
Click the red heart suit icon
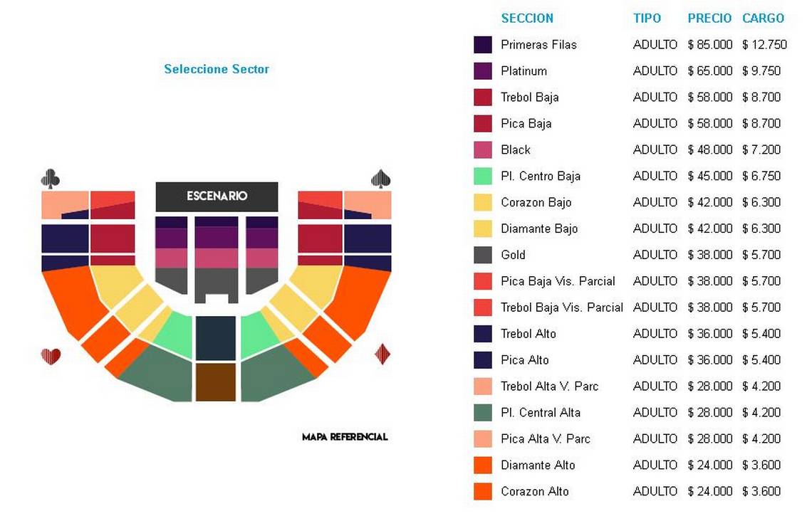tap(51, 356)
